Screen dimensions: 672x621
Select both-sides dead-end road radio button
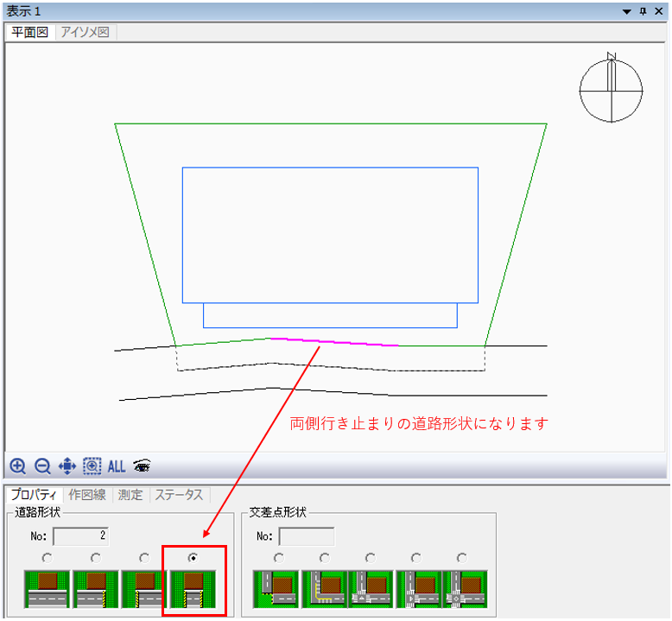[193, 558]
